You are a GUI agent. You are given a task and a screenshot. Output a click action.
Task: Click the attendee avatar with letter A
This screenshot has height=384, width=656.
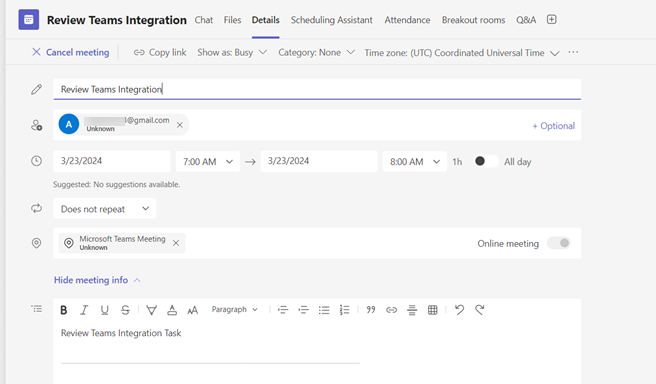coord(69,124)
